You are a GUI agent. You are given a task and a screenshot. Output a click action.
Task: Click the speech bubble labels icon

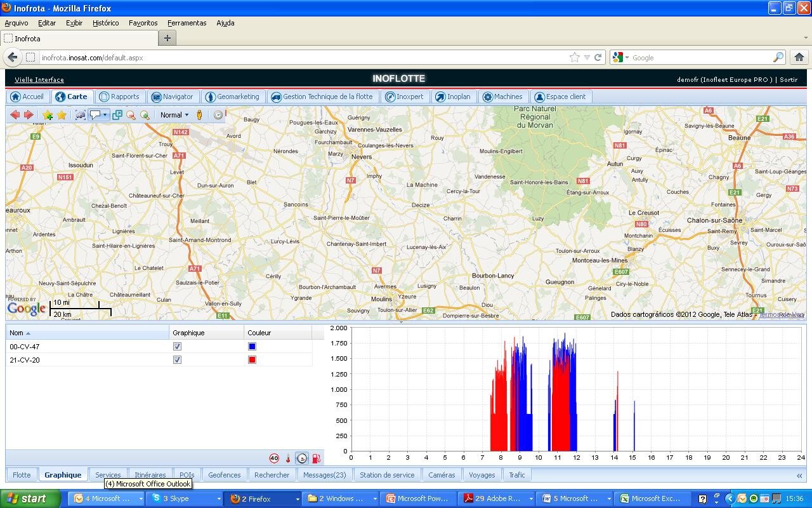(x=95, y=115)
